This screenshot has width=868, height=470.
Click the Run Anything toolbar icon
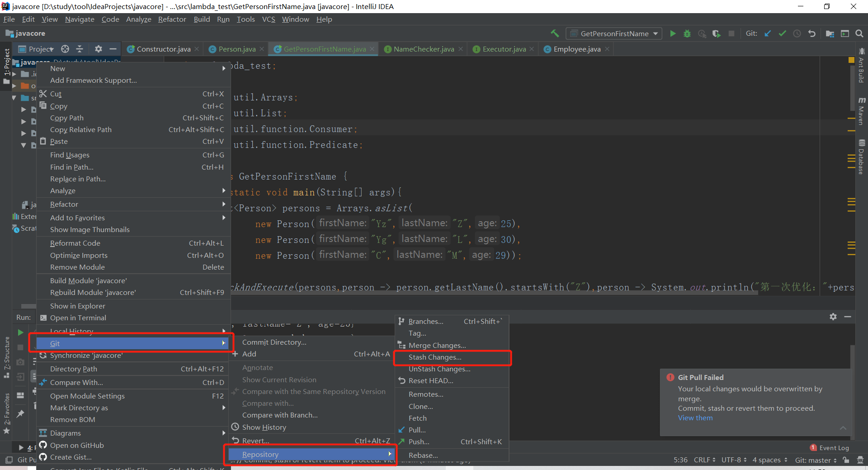845,33
